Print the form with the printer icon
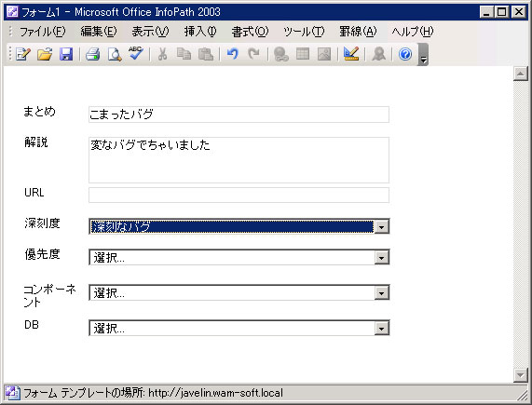 92,54
